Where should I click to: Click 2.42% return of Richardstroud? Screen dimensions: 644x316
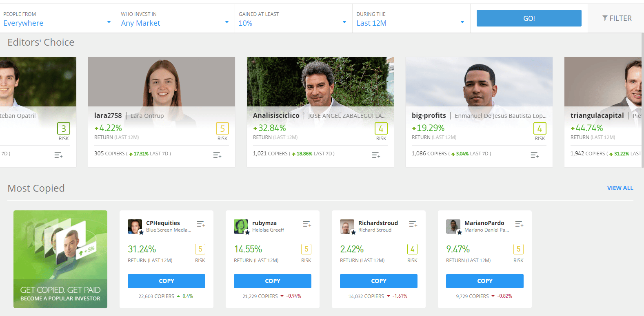coord(352,249)
